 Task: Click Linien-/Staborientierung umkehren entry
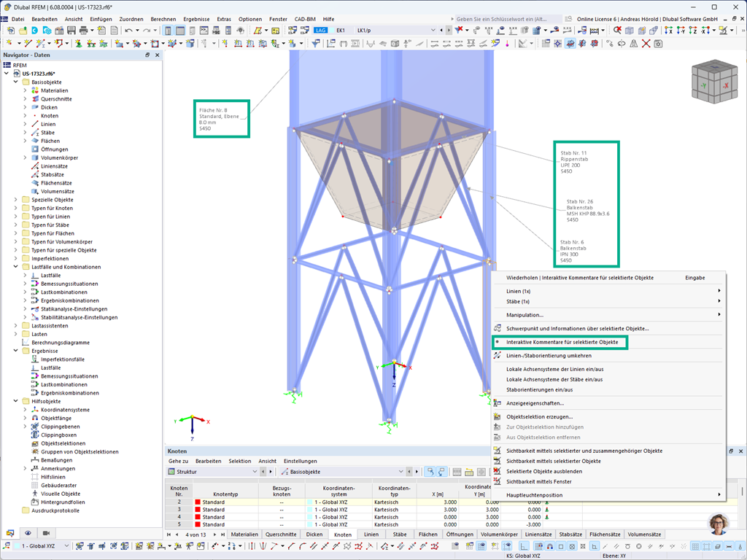pos(549,355)
